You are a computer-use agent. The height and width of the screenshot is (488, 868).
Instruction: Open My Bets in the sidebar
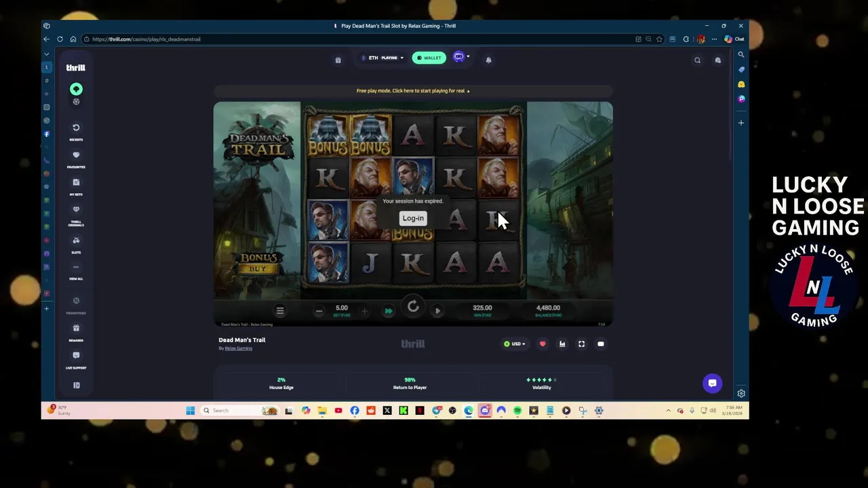pyautogui.click(x=76, y=186)
